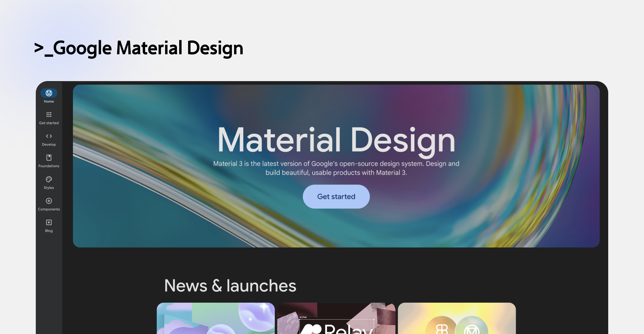Click the Blog sidebar label
644x334 pixels.
coord(49,231)
